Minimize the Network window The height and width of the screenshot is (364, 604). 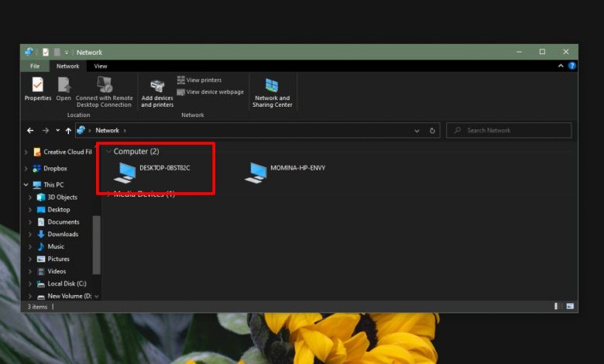click(520, 52)
